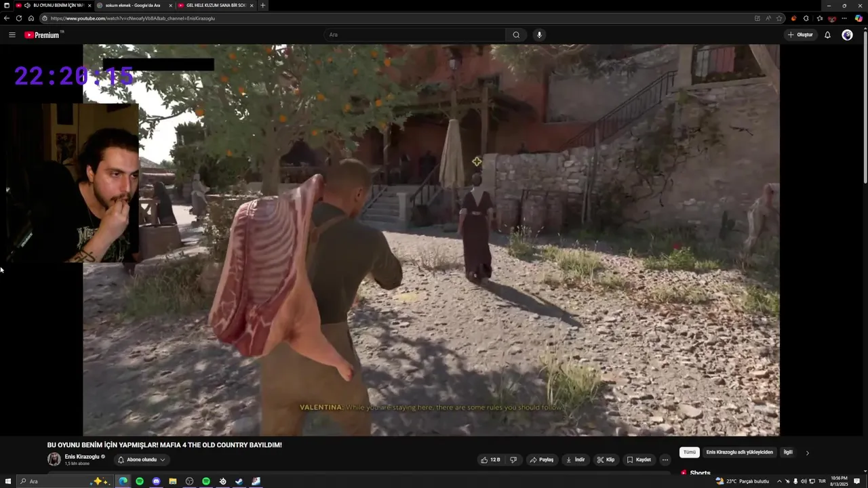The width and height of the screenshot is (868, 488).
Task: Open Edge Settings and more ellipsis
Action: tap(844, 18)
